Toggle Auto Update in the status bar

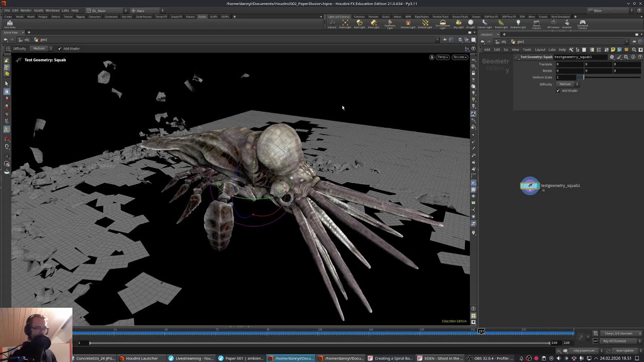pyautogui.click(x=624, y=350)
